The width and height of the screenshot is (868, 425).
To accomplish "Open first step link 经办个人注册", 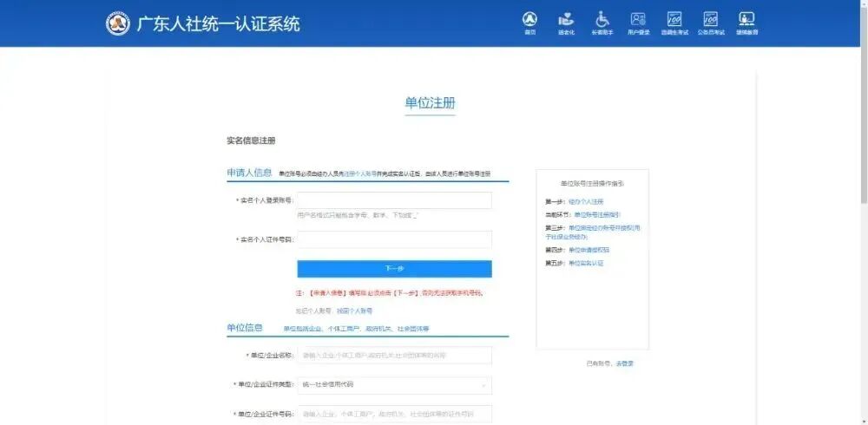I will tap(586, 202).
